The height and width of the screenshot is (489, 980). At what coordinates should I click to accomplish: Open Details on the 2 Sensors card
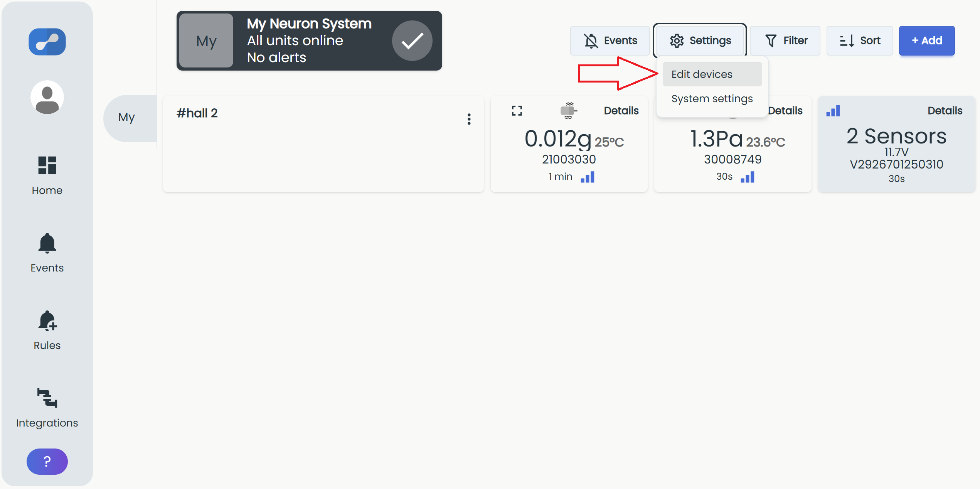[945, 111]
